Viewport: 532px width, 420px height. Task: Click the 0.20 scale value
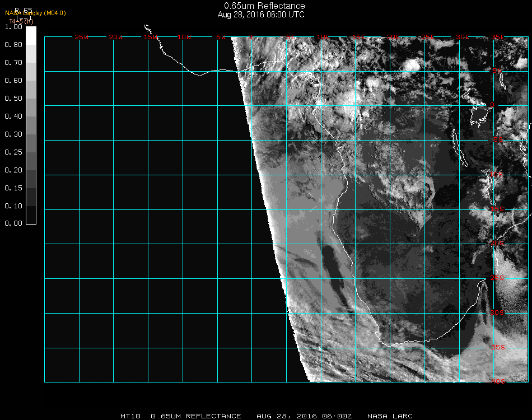click(13, 170)
